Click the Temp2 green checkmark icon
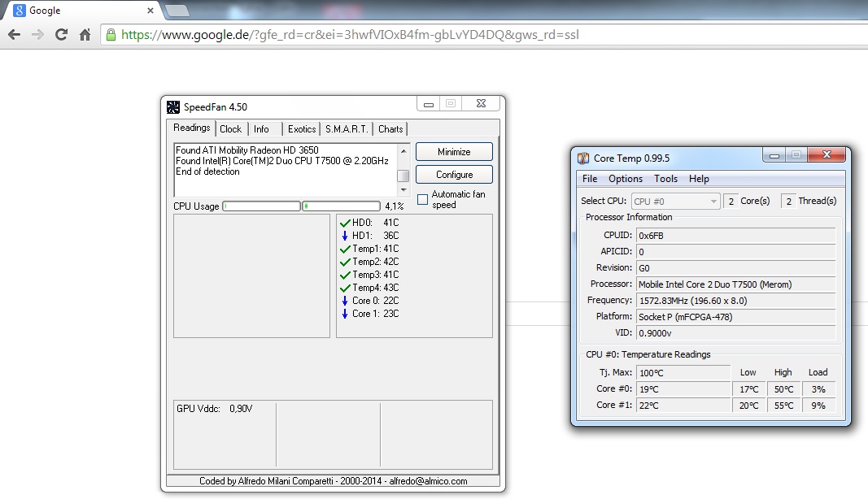Image resolution: width=868 pixels, height=499 pixels. point(345,262)
